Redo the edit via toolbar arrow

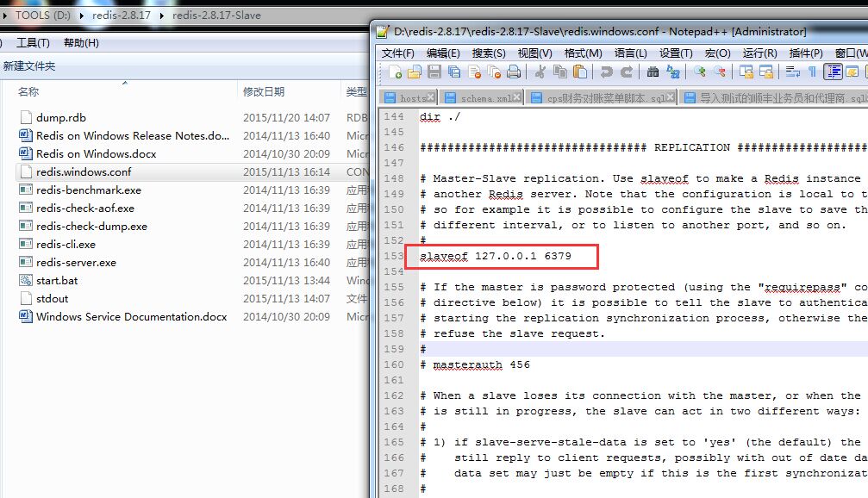point(627,72)
